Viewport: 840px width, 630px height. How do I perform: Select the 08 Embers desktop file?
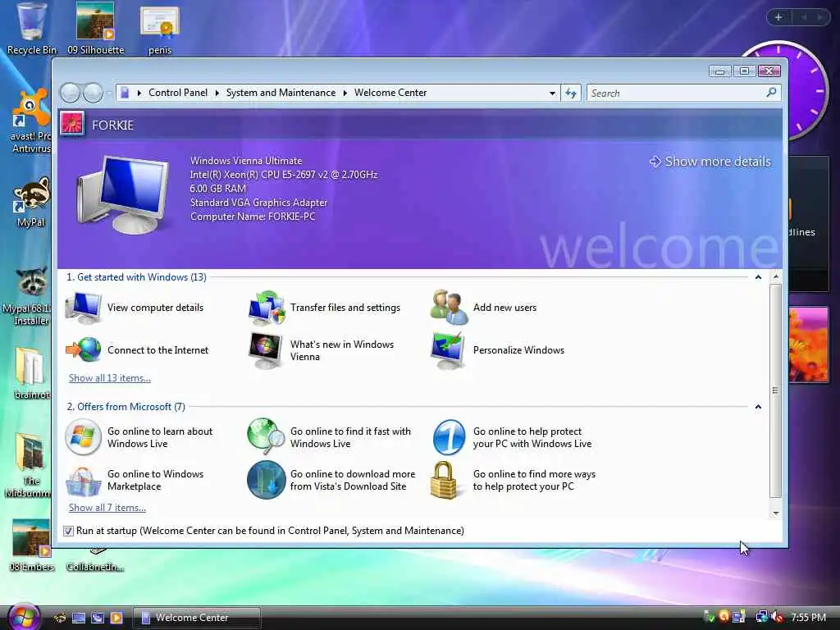click(32, 546)
